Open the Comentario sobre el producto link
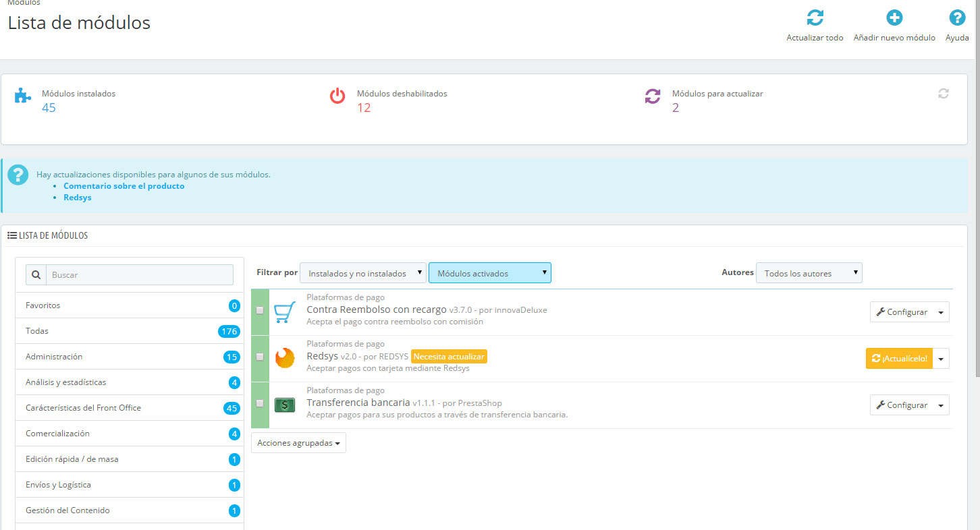 click(x=124, y=186)
